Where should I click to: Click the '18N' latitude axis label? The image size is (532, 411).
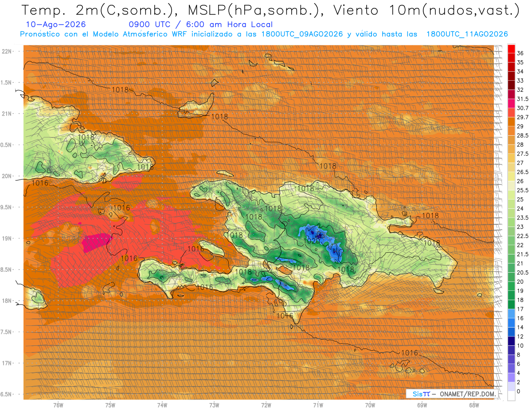[8, 301]
